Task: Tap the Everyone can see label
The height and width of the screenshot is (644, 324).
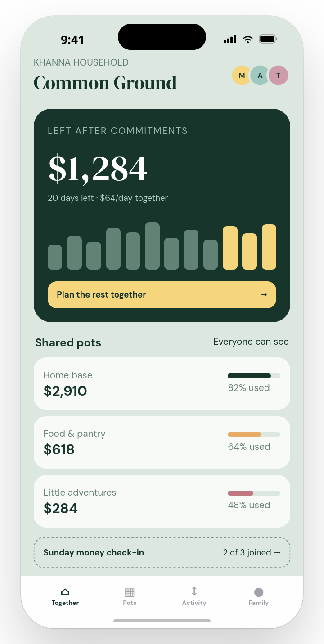Action: click(x=251, y=342)
